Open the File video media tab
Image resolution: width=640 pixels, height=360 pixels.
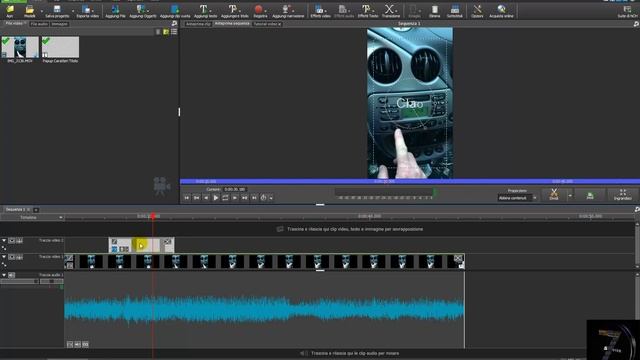(x=14, y=24)
